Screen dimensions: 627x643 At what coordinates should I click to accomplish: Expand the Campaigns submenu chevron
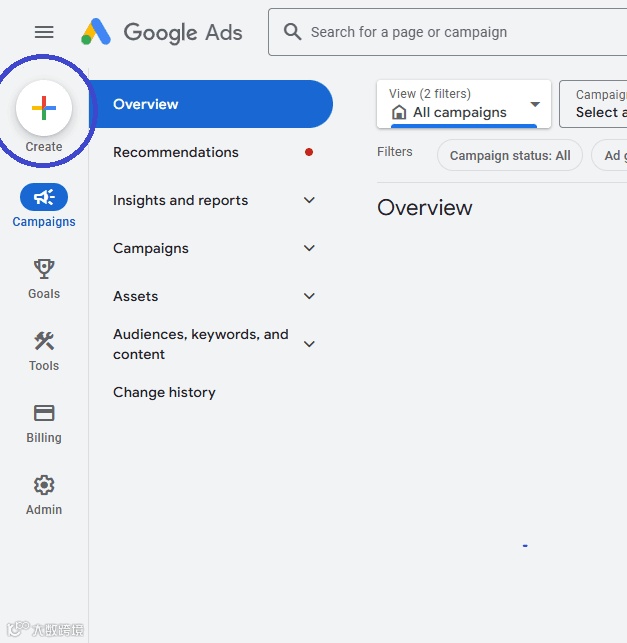point(309,248)
